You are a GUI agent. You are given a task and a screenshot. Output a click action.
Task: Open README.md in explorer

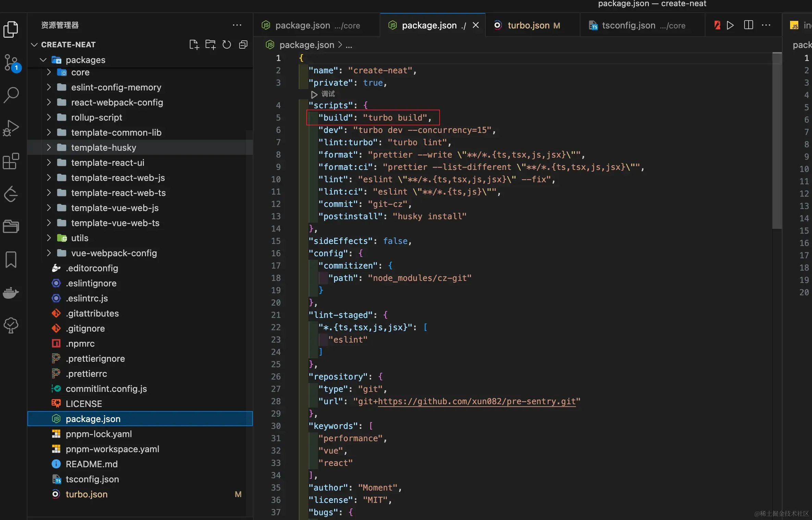140,464
